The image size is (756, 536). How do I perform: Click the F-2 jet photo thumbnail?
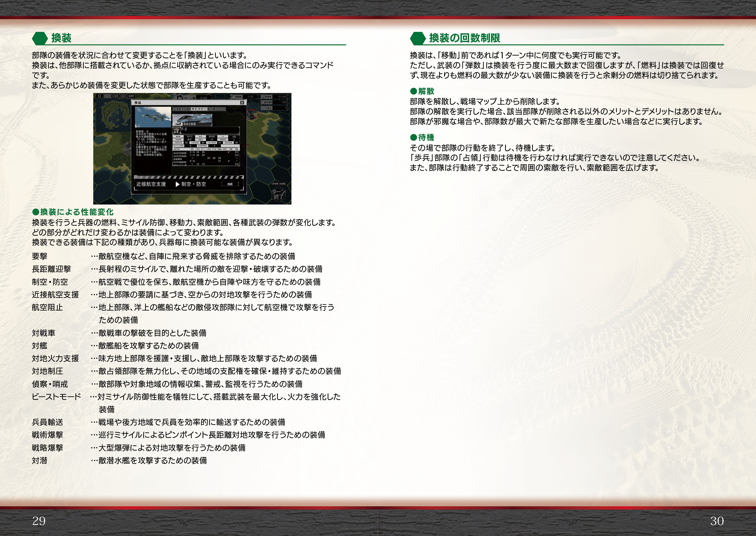[x=153, y=117]
